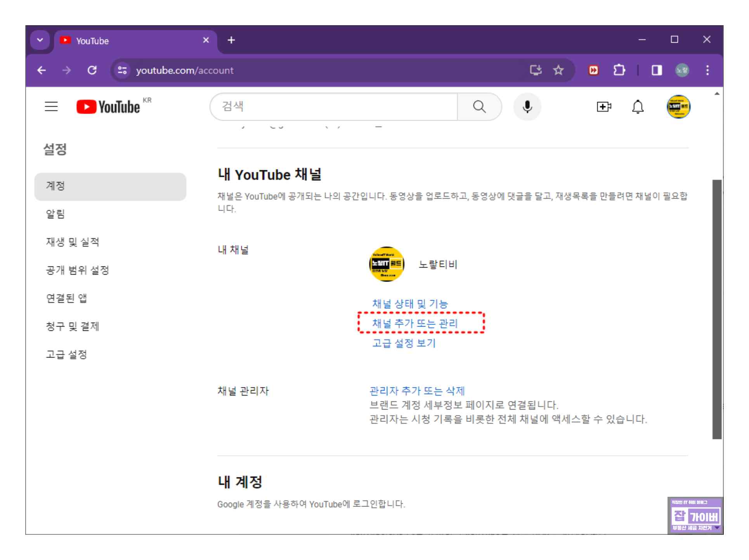
Task: Click the search magnifier button
Action: click(x=479, y=107)
